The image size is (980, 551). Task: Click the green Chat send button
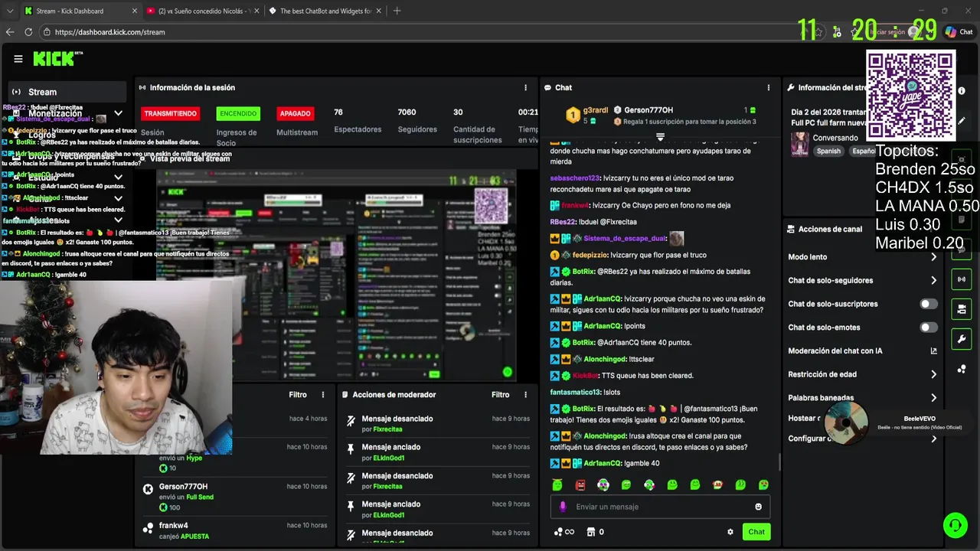click(756, 532)
